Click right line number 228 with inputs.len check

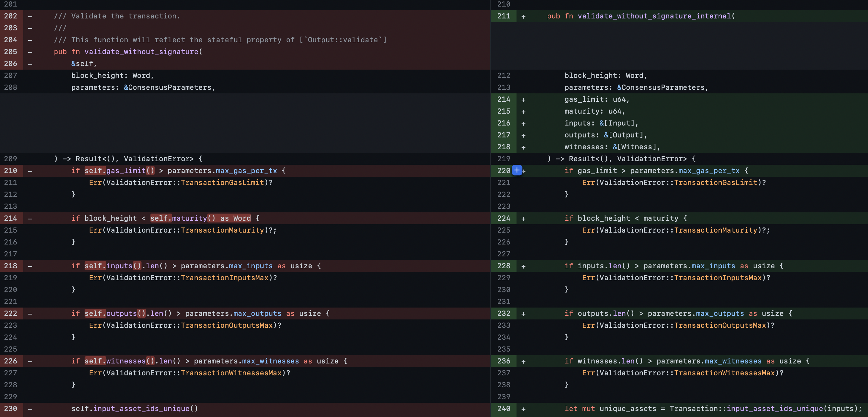click(x=504, y=266)
